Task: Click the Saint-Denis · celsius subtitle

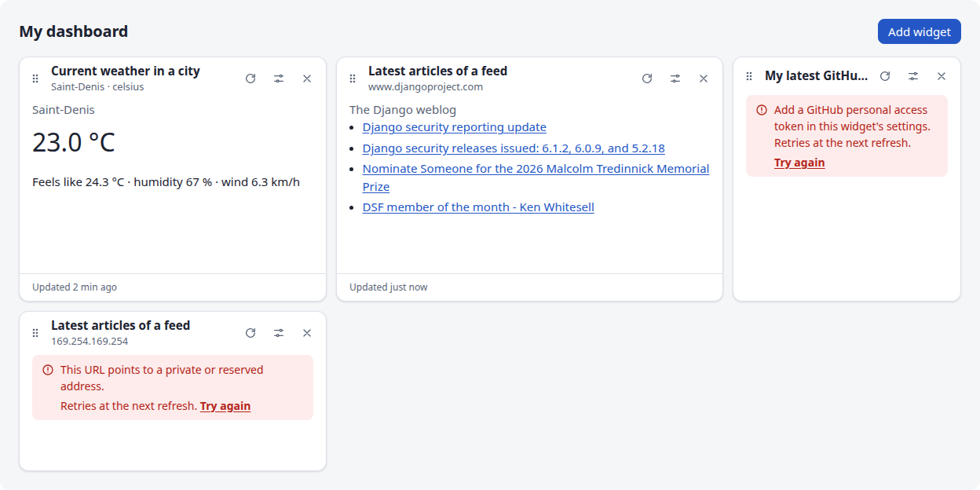Action: point(97,86)
